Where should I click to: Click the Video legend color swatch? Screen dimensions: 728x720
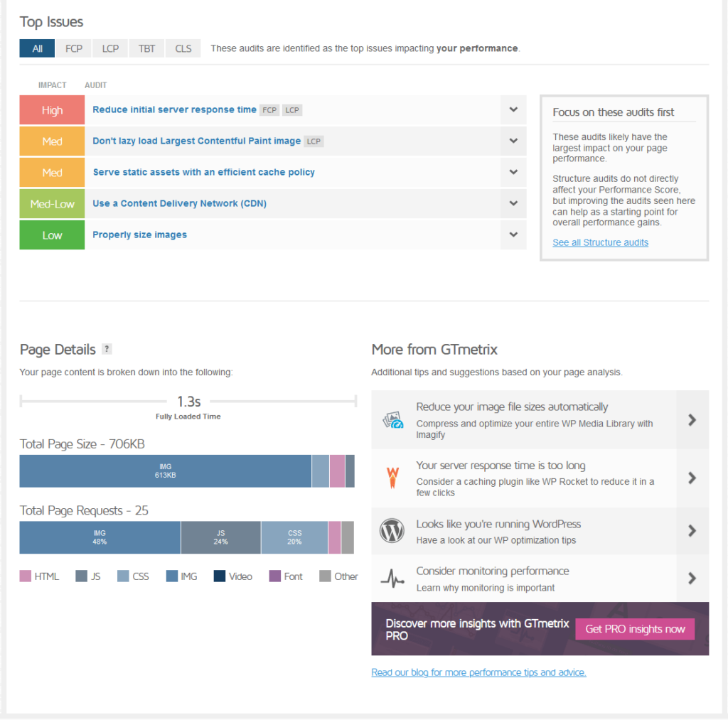[220, 576]
